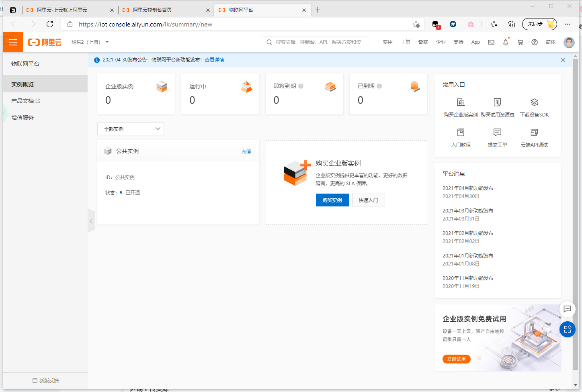Open the Cloud Shell terminal icon
Screen dimensions: 582x392
click(x=491, y=42)
